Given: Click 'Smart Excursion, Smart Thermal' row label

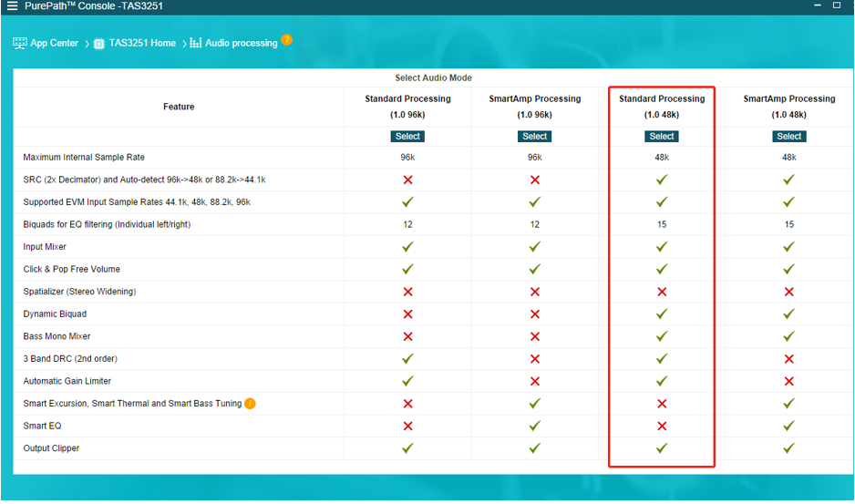Looking at the screenshot, I should pos(132,404).
